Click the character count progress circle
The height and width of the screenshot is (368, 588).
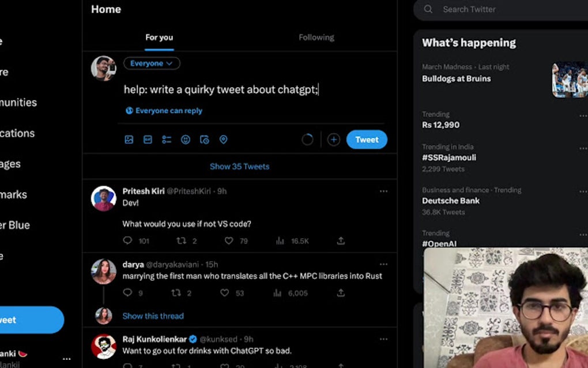coord(308,140)
